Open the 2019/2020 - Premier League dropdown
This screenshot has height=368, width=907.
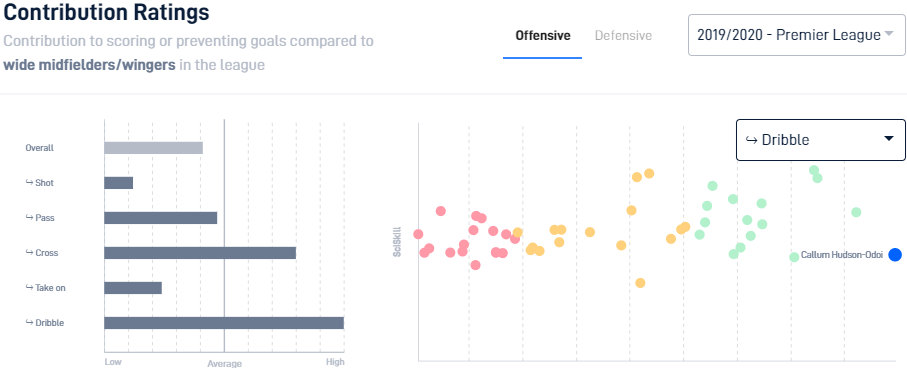point(797,35)
